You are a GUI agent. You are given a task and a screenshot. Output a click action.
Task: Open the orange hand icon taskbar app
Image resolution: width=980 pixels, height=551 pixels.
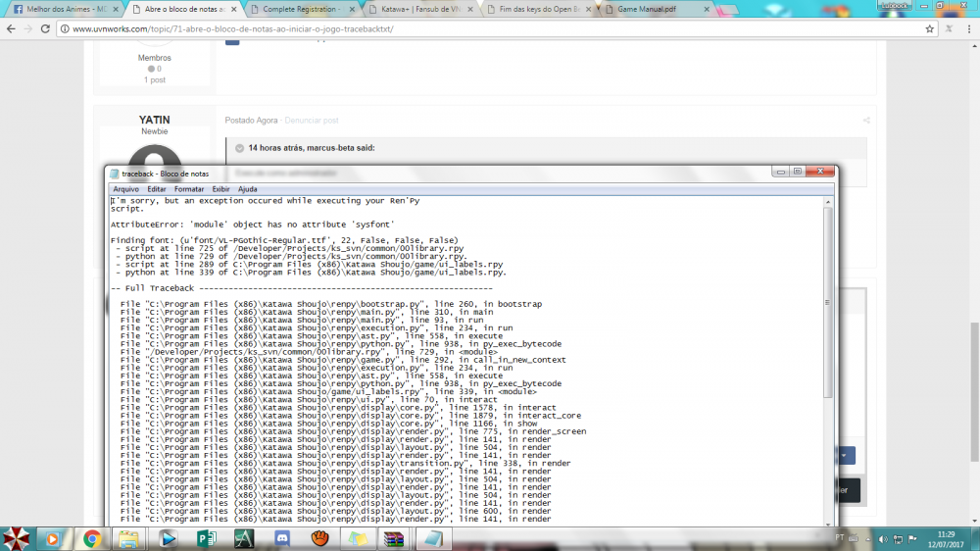tap(320, 538)
